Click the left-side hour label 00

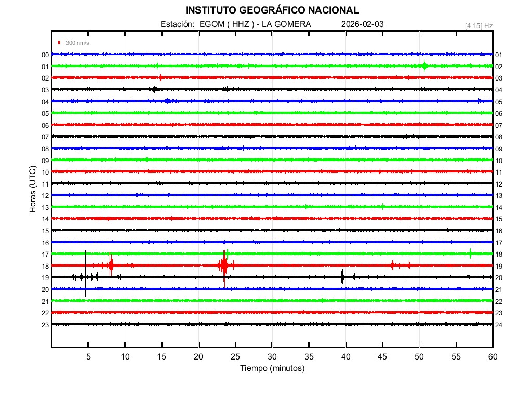[x=45, y=55]
